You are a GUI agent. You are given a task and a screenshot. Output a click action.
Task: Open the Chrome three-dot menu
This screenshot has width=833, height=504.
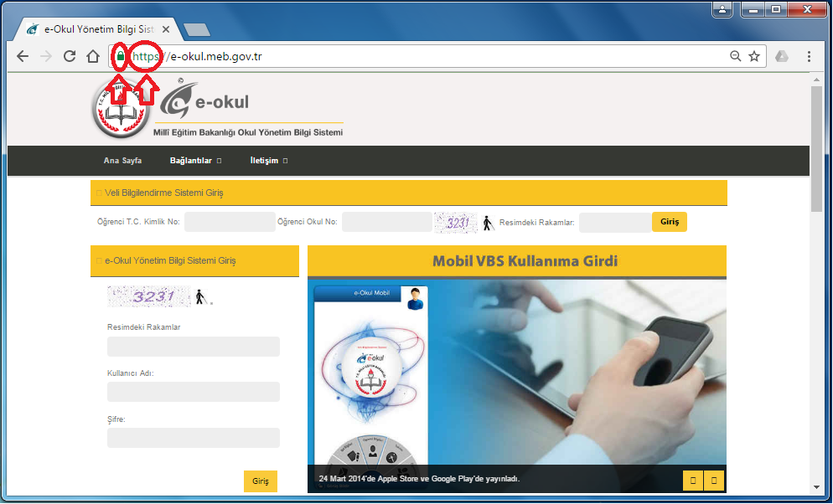pos(809,56)
